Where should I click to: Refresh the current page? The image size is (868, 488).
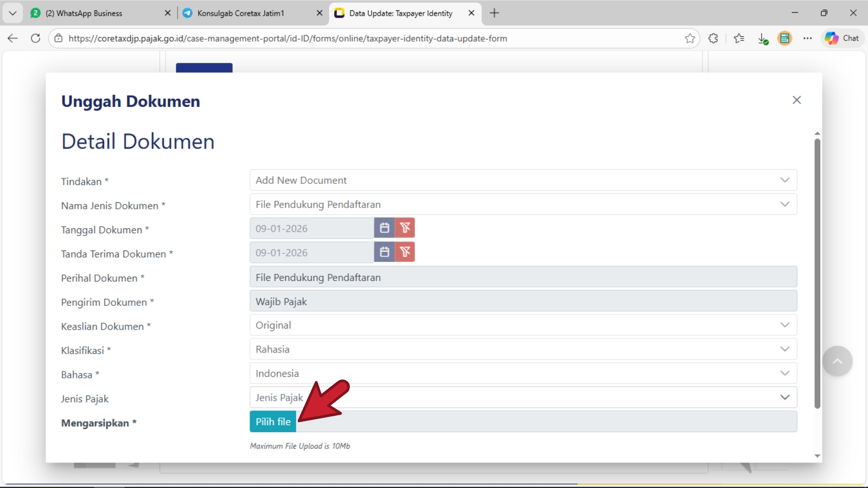click(x=36, y=38)
